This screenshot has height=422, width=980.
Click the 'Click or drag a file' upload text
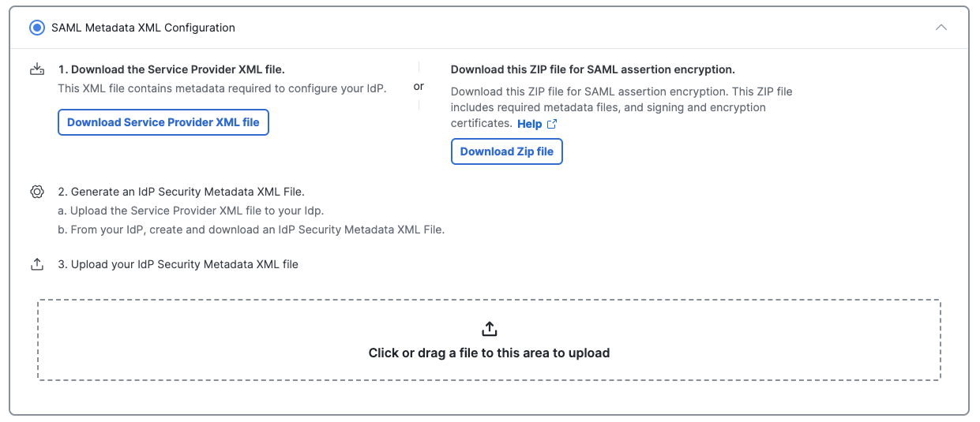click(489, 353)
